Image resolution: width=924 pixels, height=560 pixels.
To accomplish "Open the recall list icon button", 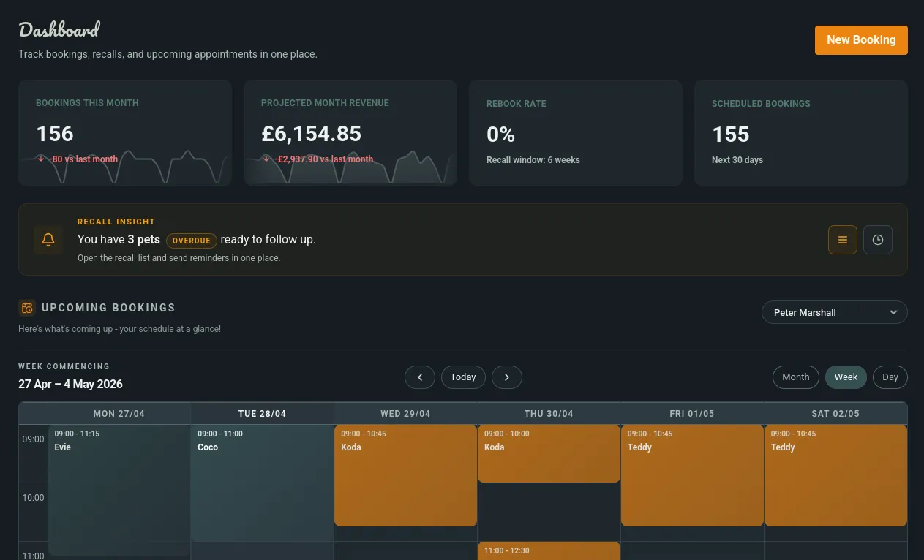I will coord(843,240).
